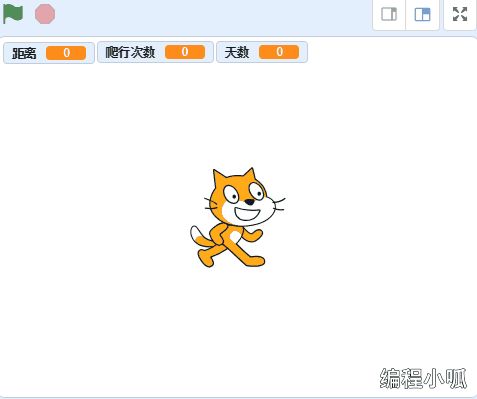
Task: Stop the project with the red stop sign
Action: pos(45,14)
